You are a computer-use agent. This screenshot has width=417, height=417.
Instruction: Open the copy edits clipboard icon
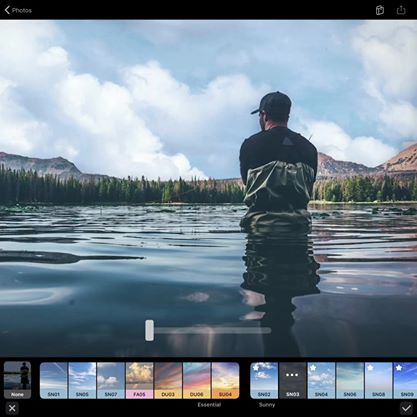coord(380,10)
